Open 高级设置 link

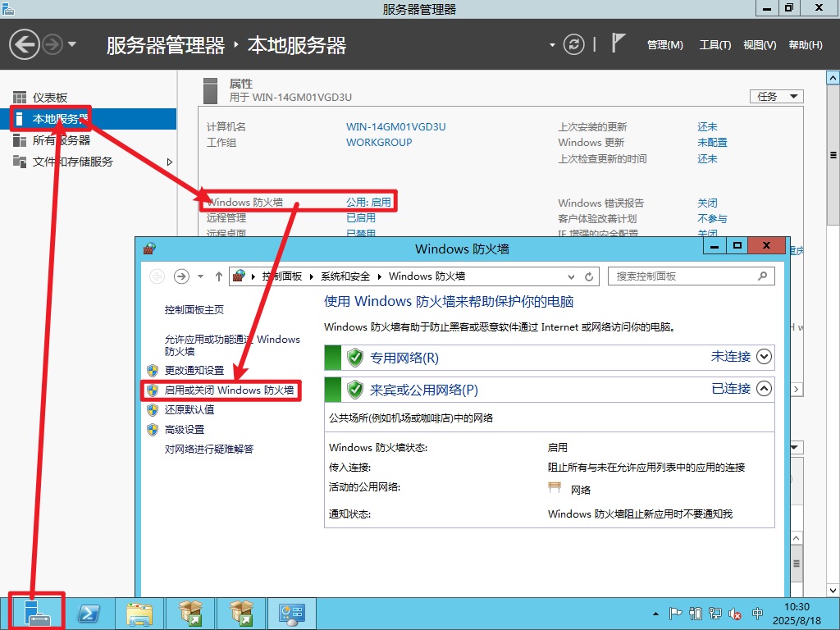click(185, 430)
